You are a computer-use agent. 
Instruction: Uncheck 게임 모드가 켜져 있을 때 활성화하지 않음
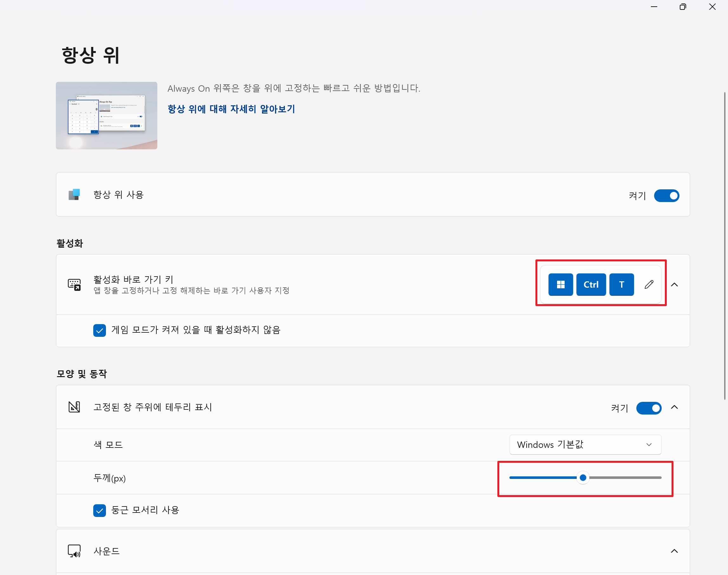pyautogui.click(x=100, y=330)
